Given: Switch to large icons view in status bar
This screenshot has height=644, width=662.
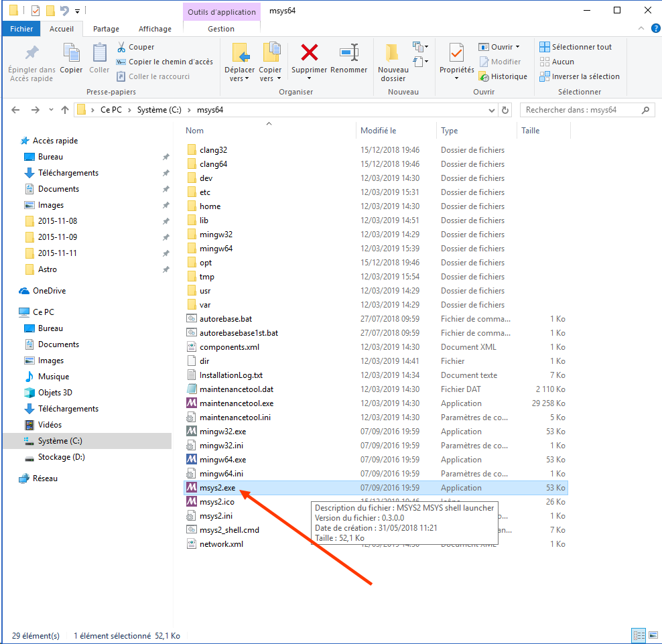Looking at the screenshot, I should coord(653,635).
